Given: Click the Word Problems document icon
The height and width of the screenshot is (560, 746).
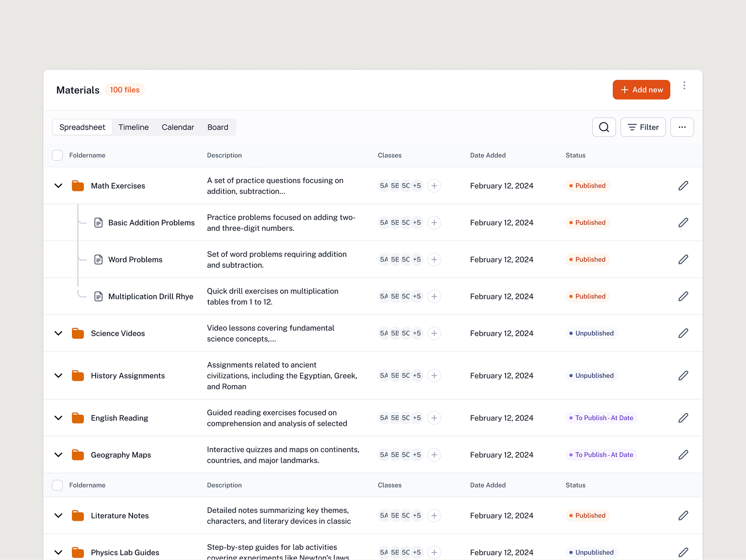Looking at the screenshot, I should tap(99, 259).
